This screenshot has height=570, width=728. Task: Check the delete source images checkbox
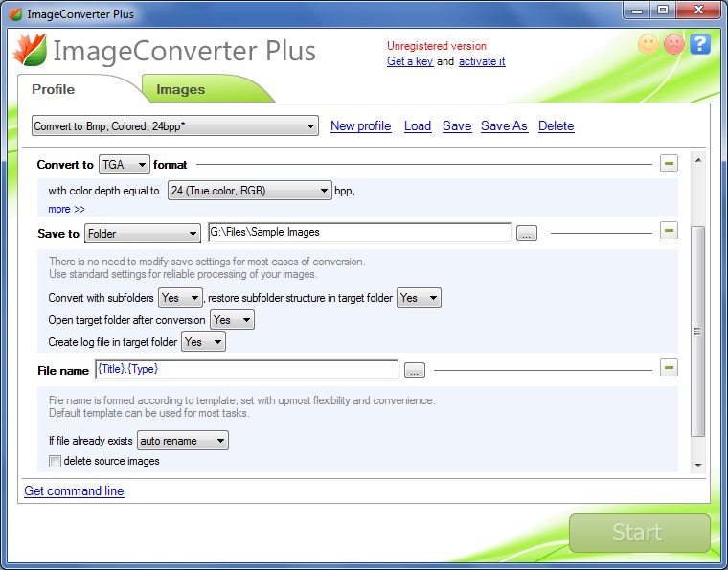click(x=55, y=461)
